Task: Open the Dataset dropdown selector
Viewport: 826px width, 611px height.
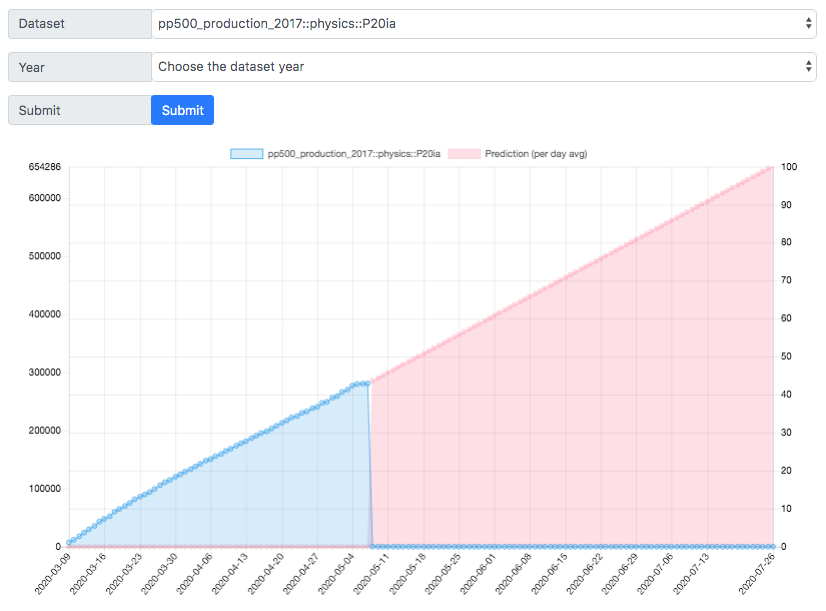Action: (x=484, y=24)
